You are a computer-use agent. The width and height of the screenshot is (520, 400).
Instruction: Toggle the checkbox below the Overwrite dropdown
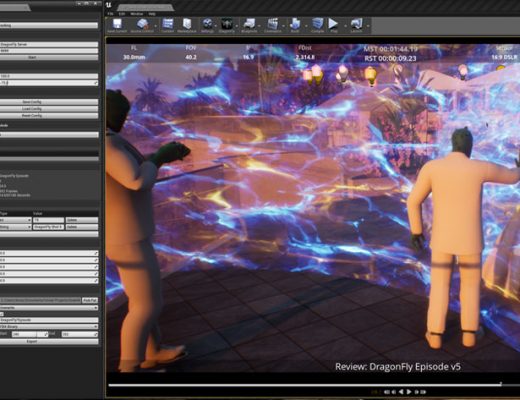click(1, 314)
